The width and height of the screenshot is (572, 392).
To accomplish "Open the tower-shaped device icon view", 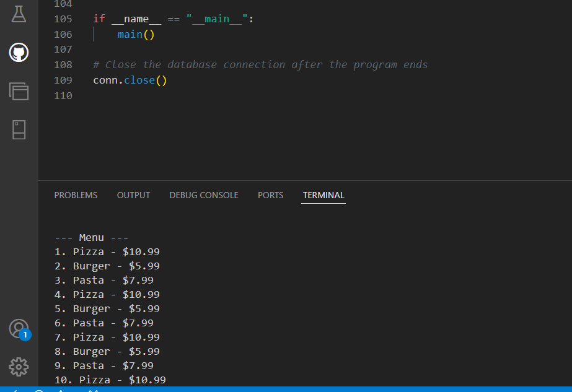I will [x=19, y=130].
